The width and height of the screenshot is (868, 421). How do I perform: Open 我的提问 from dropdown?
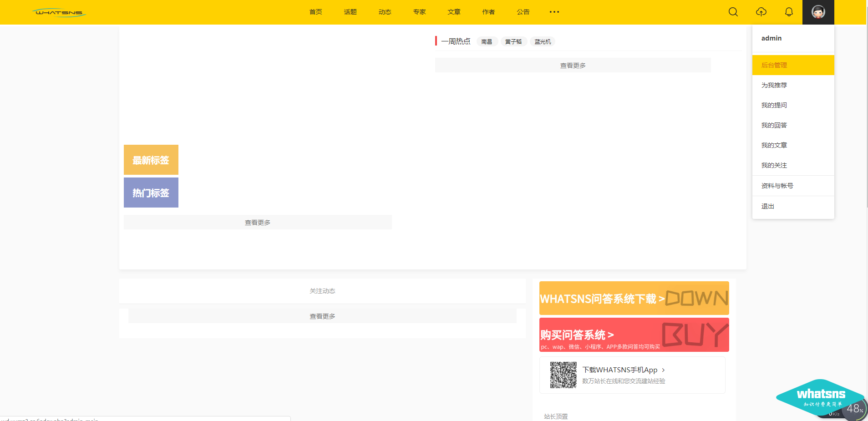[774, 105]
